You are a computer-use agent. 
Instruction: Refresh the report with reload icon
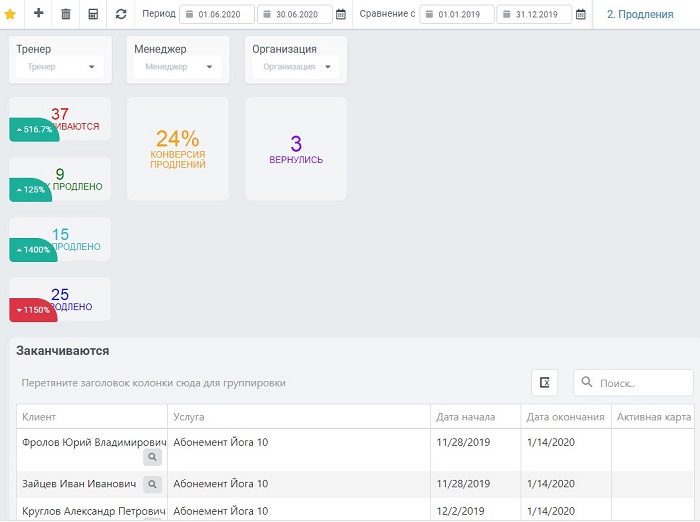pos(121,14)
